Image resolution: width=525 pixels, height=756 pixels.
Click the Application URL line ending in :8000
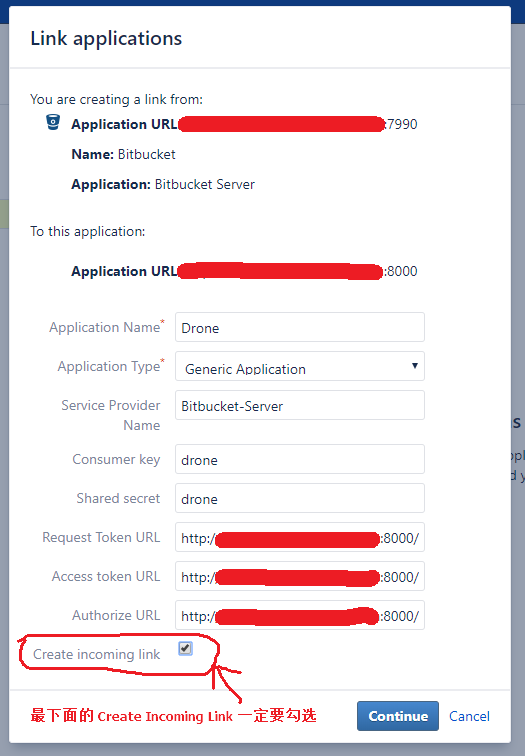(x=244, y=271)
